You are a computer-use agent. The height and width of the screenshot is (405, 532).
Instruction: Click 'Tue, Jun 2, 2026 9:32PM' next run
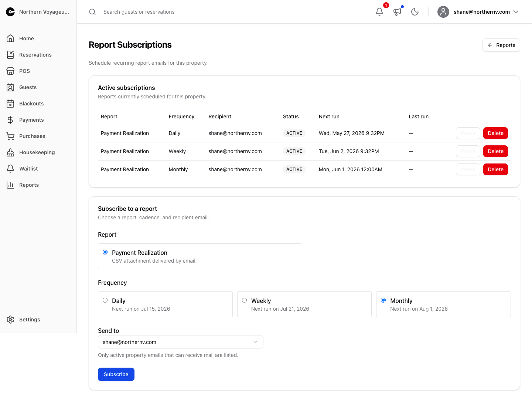(349, 151)
